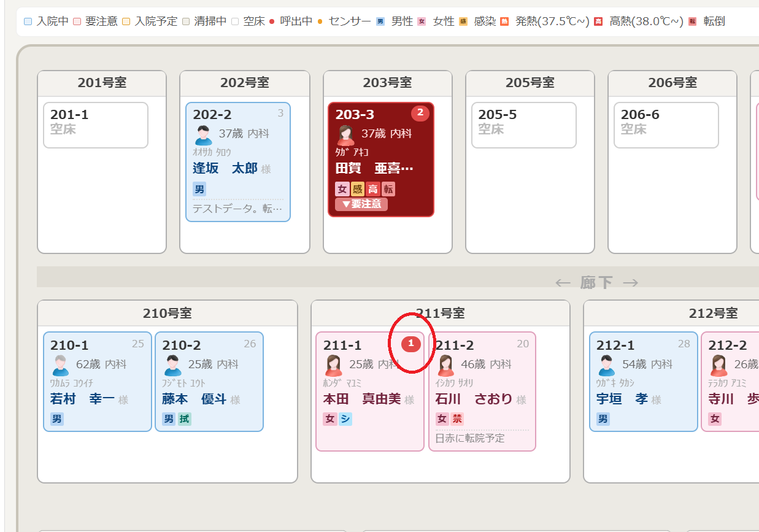Click the 感 infection tag on 203-3
This screenshot has height=532, width=759.
tap(358, 189)
